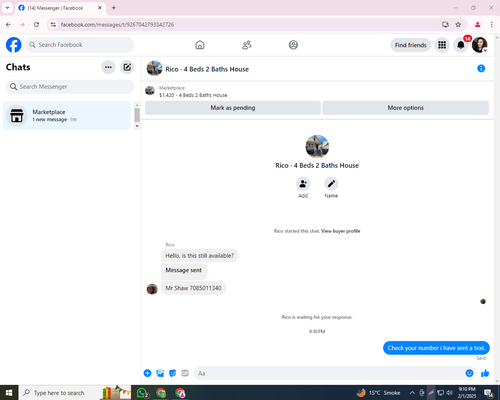
Task: View site information icon in address bar
Action: (53, 24)
